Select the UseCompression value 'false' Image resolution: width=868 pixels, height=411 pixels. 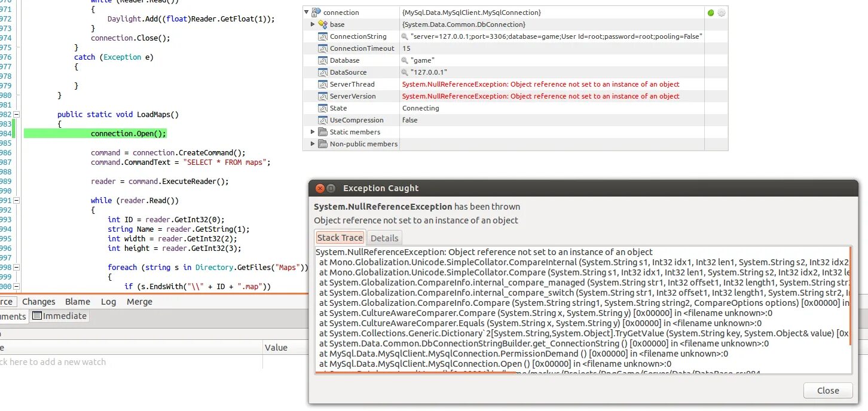[410, 120]
